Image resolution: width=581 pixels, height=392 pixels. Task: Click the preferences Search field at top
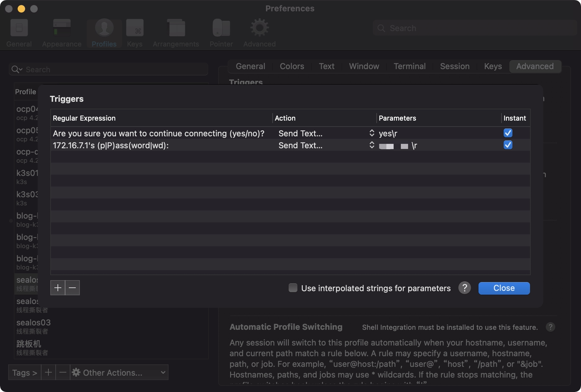pyautogui.click(x=475, y=28)
